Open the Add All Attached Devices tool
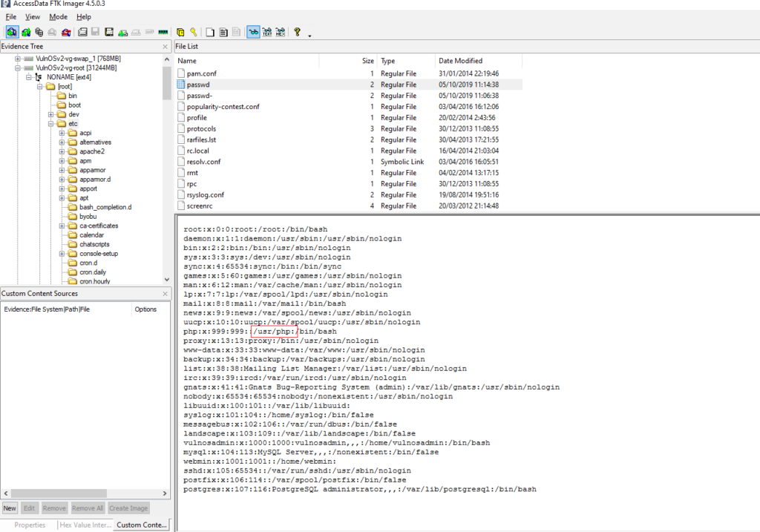 coord(26,32)
